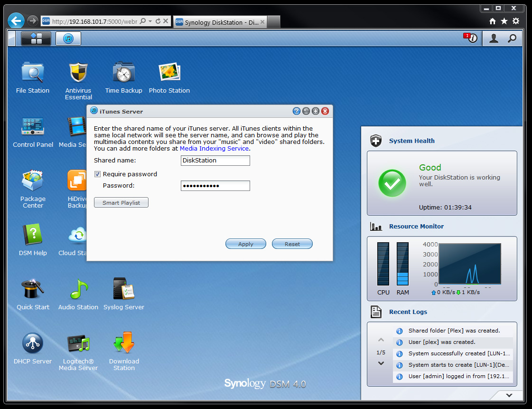Toggle Require password checkbox

point(98,174)
